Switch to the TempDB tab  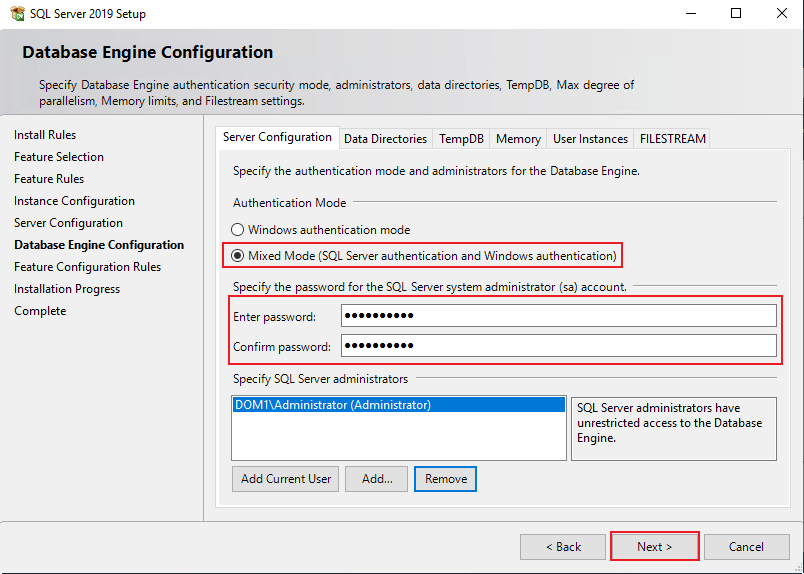[461, 139]
